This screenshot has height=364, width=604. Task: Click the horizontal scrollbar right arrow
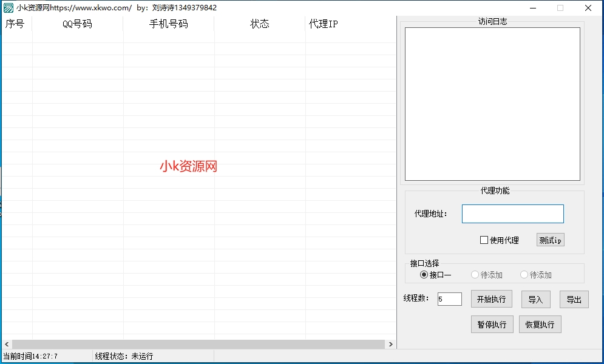tap(390, 343)
